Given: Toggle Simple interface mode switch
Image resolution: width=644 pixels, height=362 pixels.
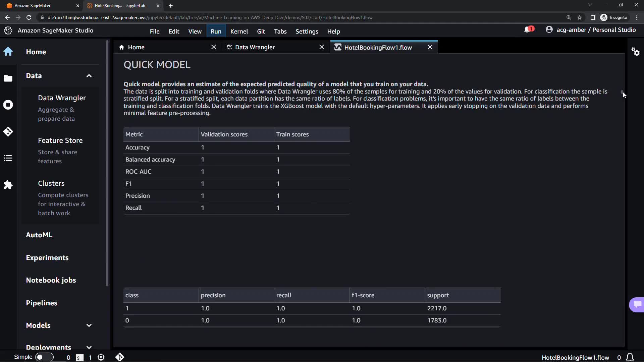Looking at the screenshot, I should click(44, 357).
